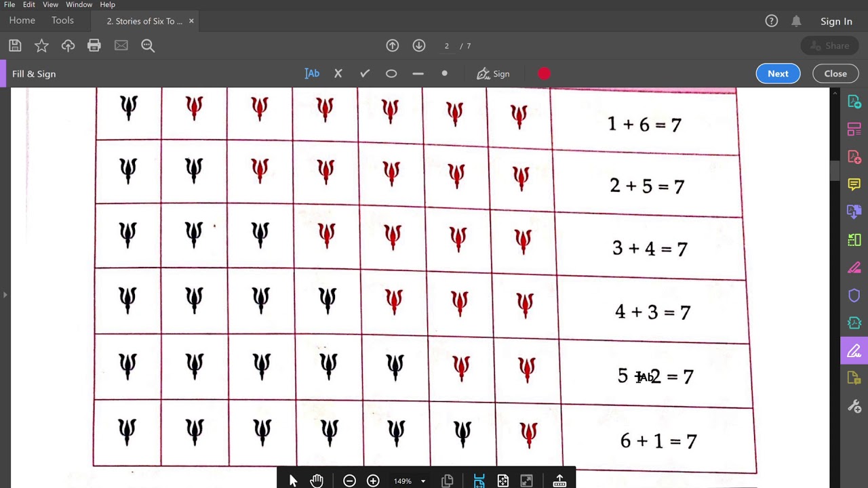Screen dimensions: 868x488
Task: Open the help question mark icon
Action: pos(772,21)
